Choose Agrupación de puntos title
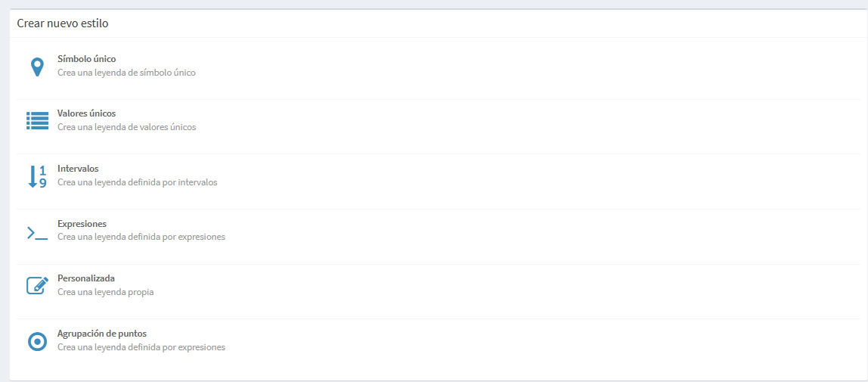 pos(102,334)
